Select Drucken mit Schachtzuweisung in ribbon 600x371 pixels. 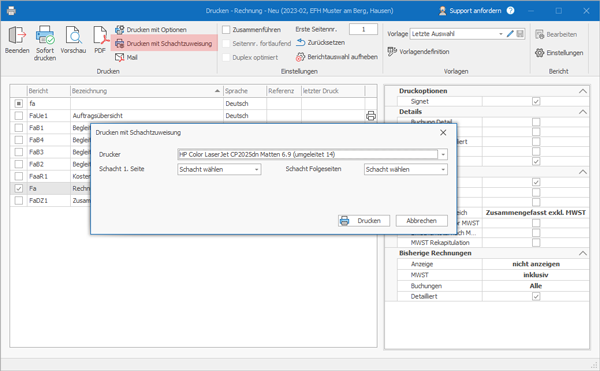164,43
